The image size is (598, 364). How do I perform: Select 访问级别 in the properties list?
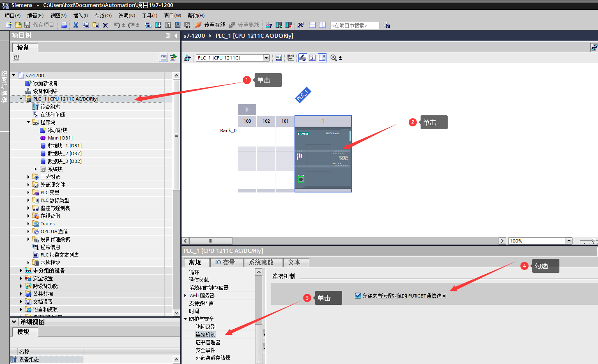[205, 327]
